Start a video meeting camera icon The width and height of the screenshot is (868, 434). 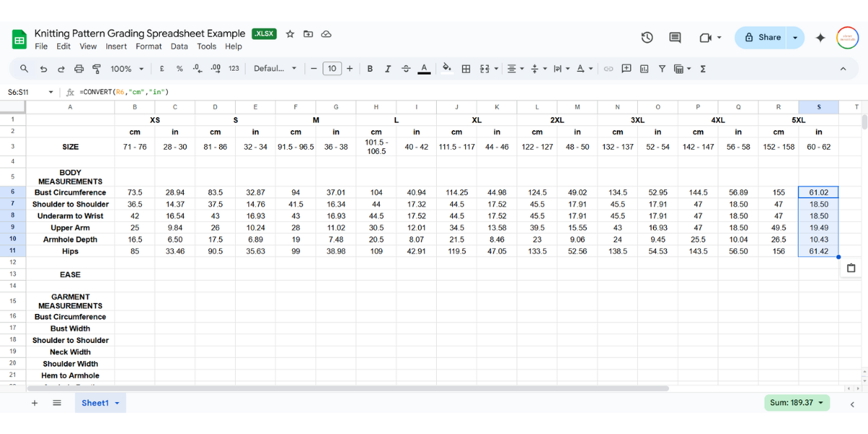705,38
